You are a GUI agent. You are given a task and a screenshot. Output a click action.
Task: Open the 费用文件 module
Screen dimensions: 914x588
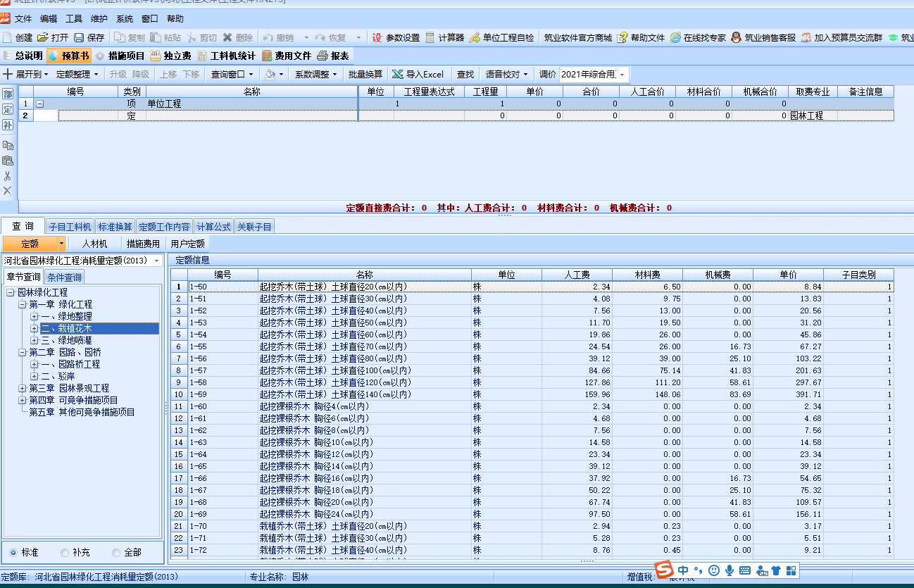pyautogui.click(x=287, y=56)
